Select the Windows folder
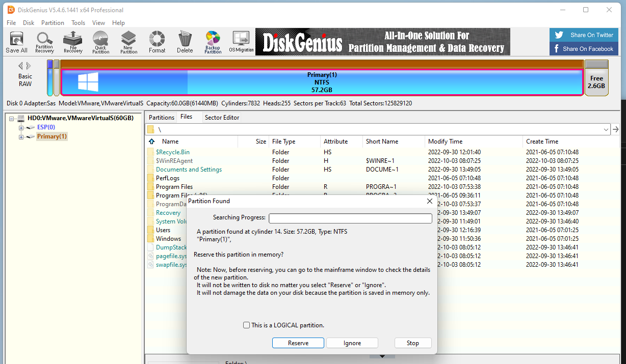The height and width of the screenshot is (364, 626). click(168, 239)
